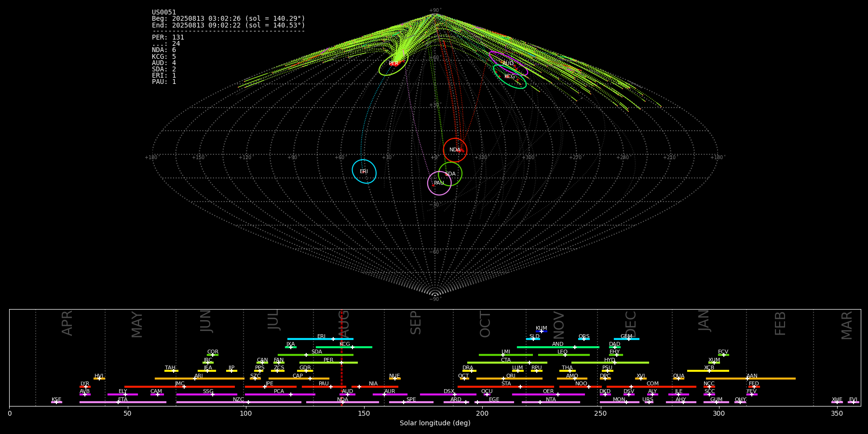Select the 'SDA: 2' count entry
Screen dimensions: 868x434
[x=164, y=69]
